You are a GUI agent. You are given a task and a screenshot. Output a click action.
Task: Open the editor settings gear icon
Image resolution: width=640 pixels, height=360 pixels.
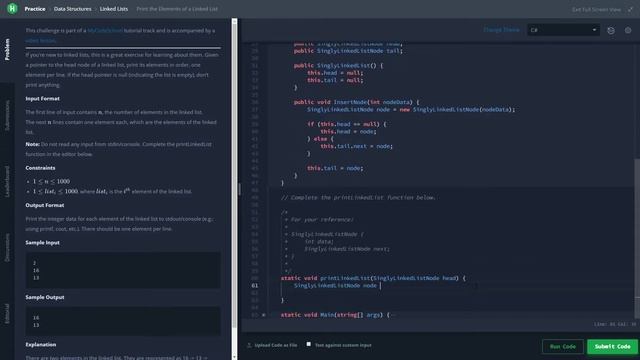(x=628, y=30)
